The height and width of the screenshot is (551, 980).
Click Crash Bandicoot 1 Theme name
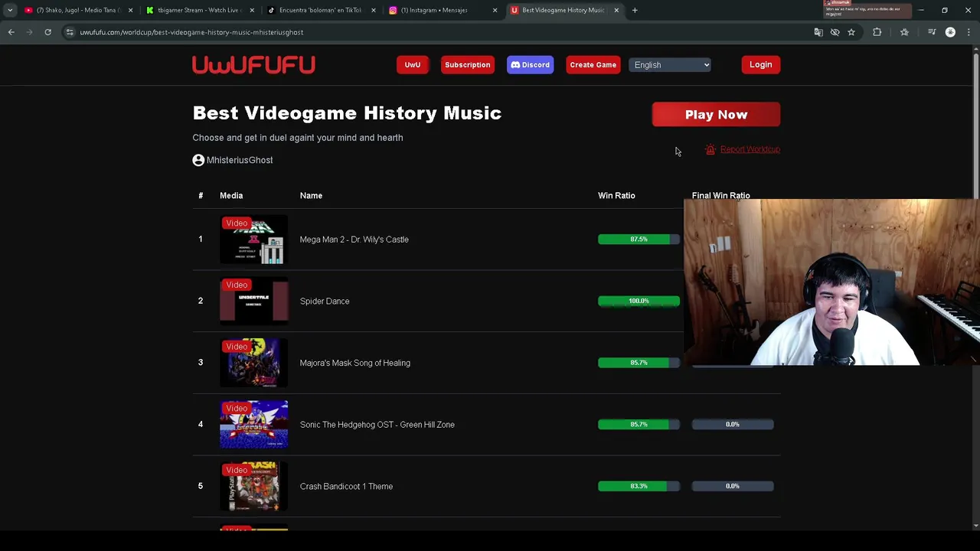346,486
